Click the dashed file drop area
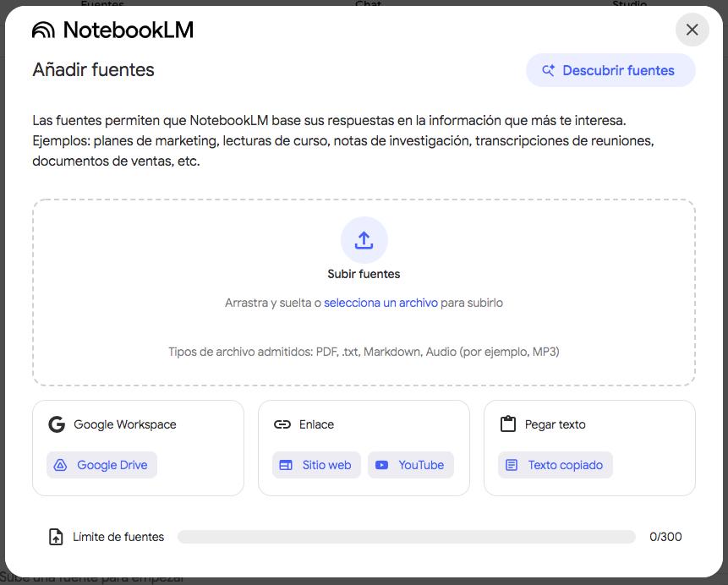The image size is (728, 585). pyautogui.click(x=364, y=292)
